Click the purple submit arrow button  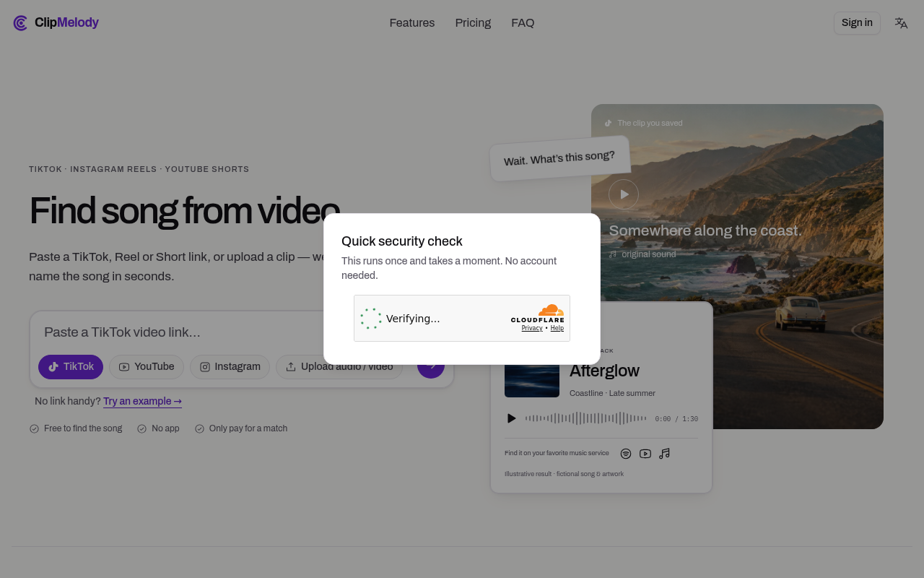coord(431,366)
